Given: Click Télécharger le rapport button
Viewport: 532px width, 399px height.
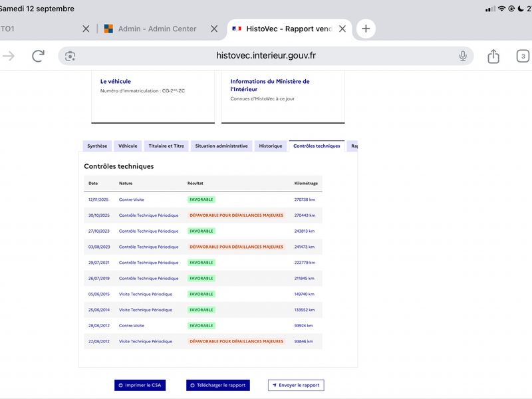Looking at the screenshot, I should [218, 385].
